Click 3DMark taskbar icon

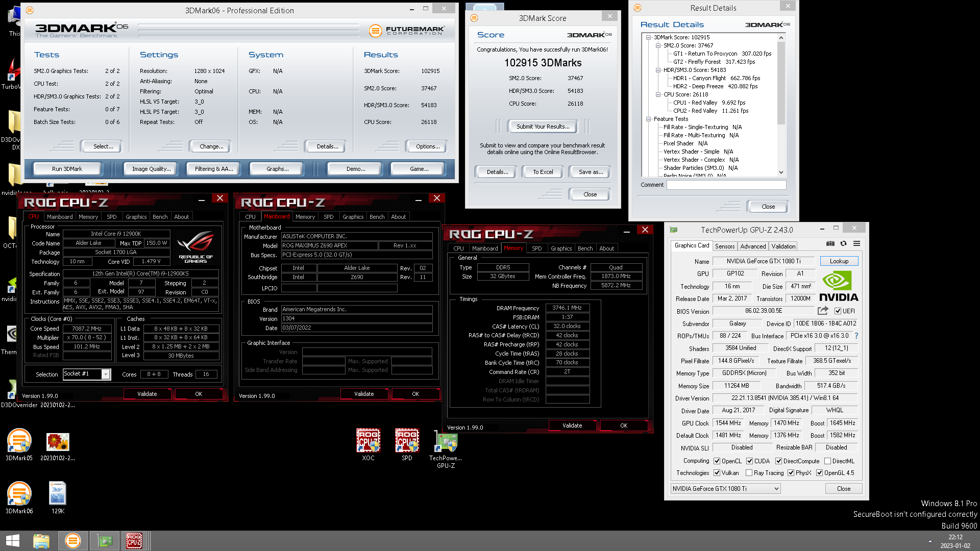point(73,541)
